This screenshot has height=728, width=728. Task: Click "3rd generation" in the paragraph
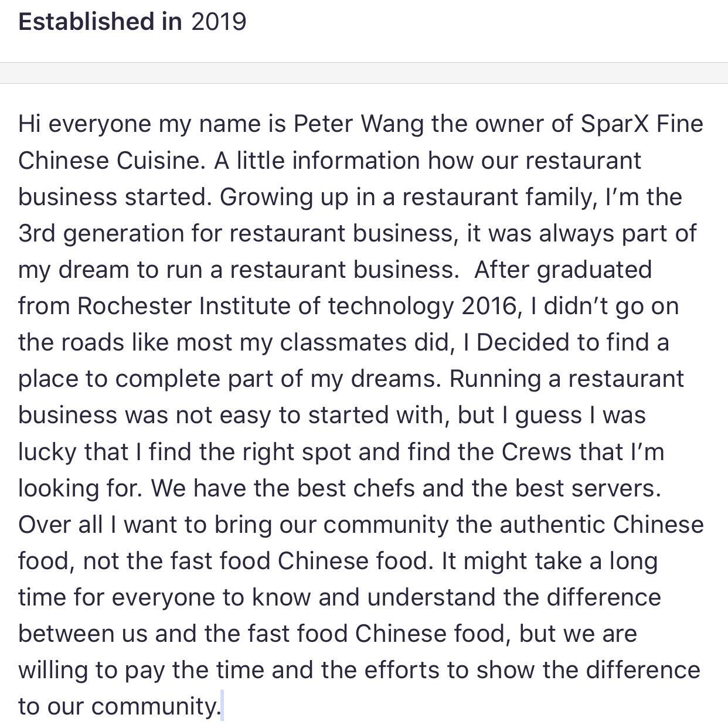[101, 233]
